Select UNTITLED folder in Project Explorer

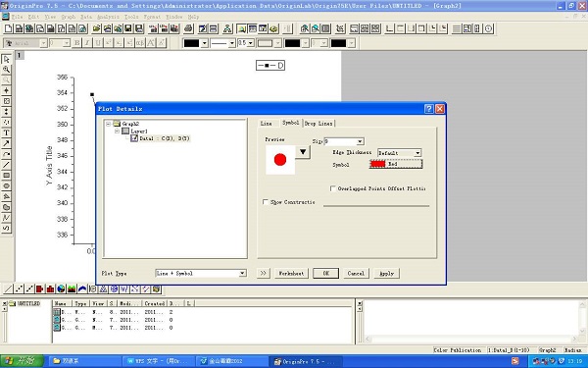[28, 303]
